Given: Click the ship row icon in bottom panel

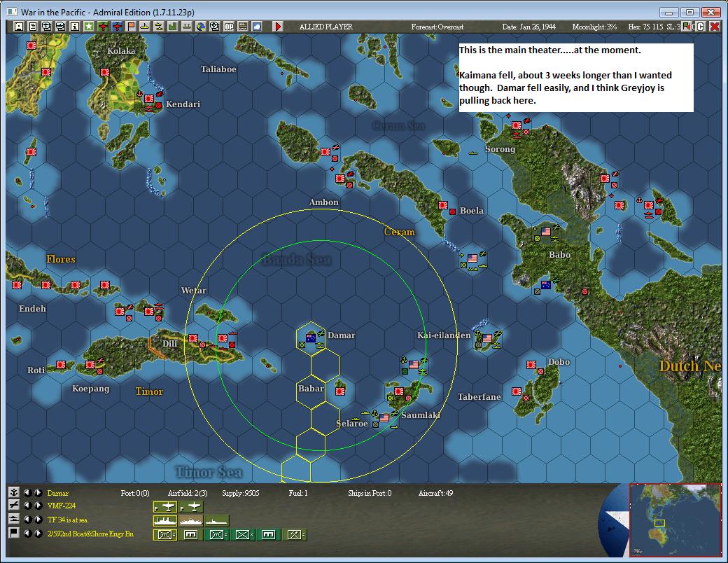Looking at the screenshot, I should pos(14,519).
